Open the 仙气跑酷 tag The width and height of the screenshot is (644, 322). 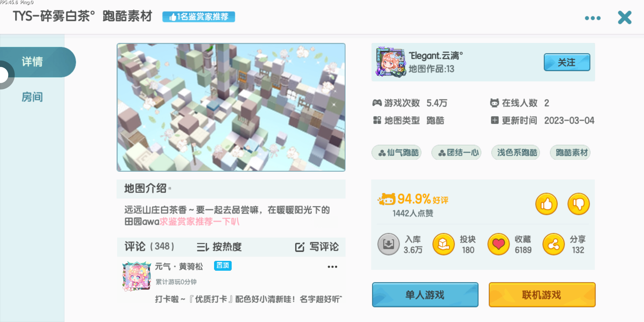[x=397, y=153]
